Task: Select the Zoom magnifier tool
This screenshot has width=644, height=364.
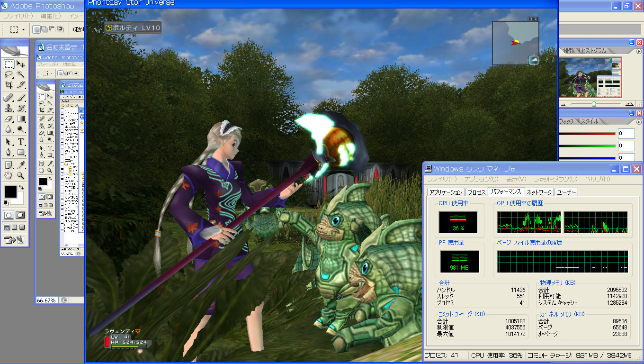Action: point(21,175)
